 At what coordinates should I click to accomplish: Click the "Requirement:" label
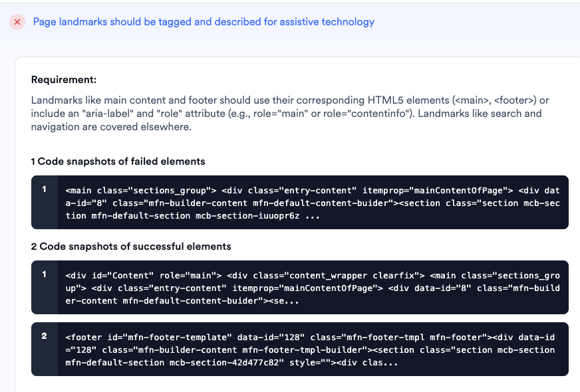64,80
